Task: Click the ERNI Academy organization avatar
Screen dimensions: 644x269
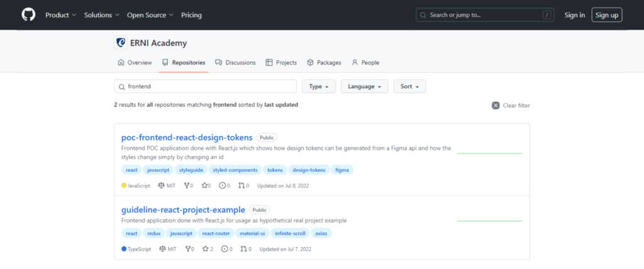Action: pos(120,43)
